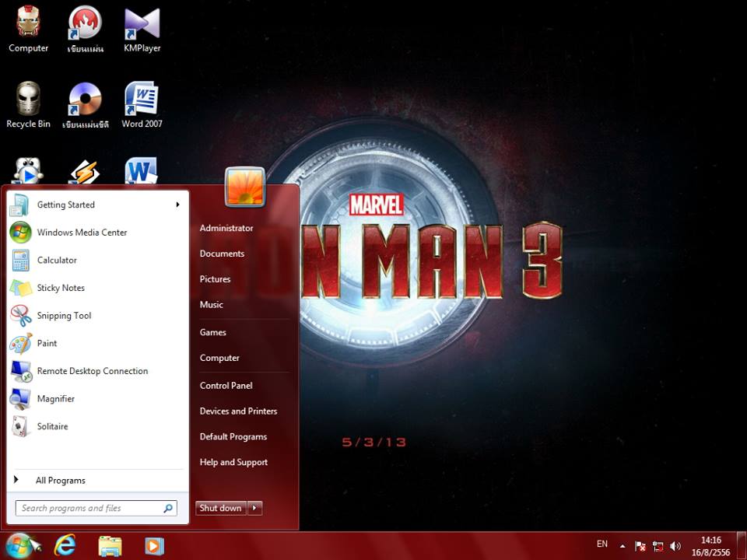This screenshot has width=747, height=560.
Task: Click the Shut down button
Action: 221,508
